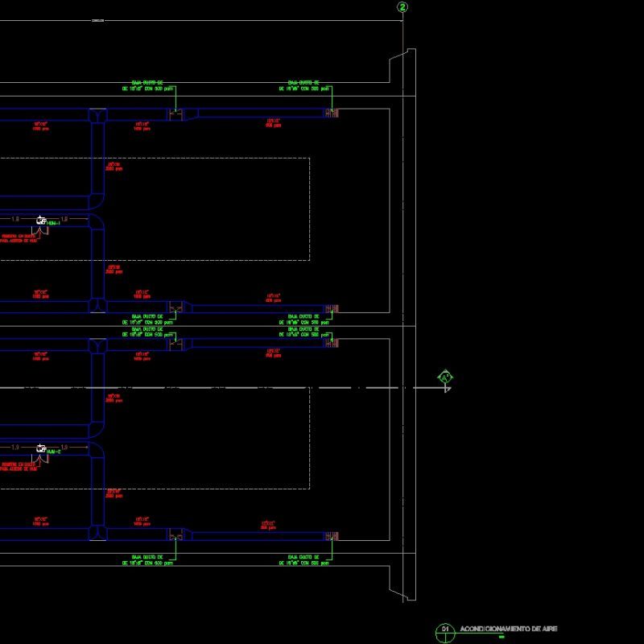The width and height of the screenshot is (644, 644).
Task: Click the top-right hatched duct drop symbol
Action: tap(331, 114)
